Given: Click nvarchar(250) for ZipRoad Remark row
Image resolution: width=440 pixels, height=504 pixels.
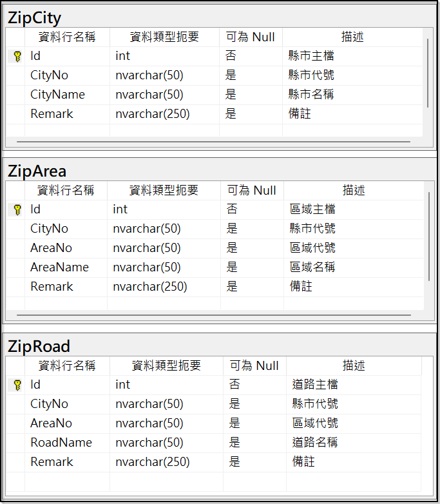Looking at the screenshot, I should tap(166, 462).
